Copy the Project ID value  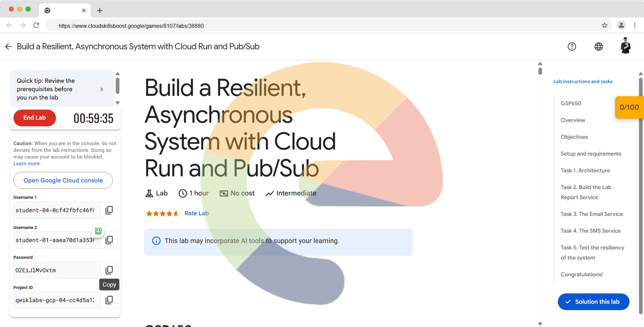[109, 300]
